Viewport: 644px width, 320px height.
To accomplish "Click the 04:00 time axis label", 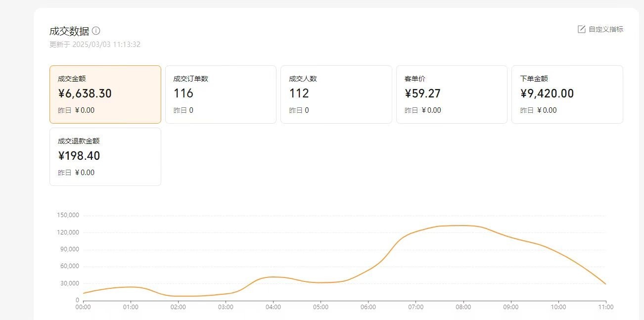I will [273, 307].
